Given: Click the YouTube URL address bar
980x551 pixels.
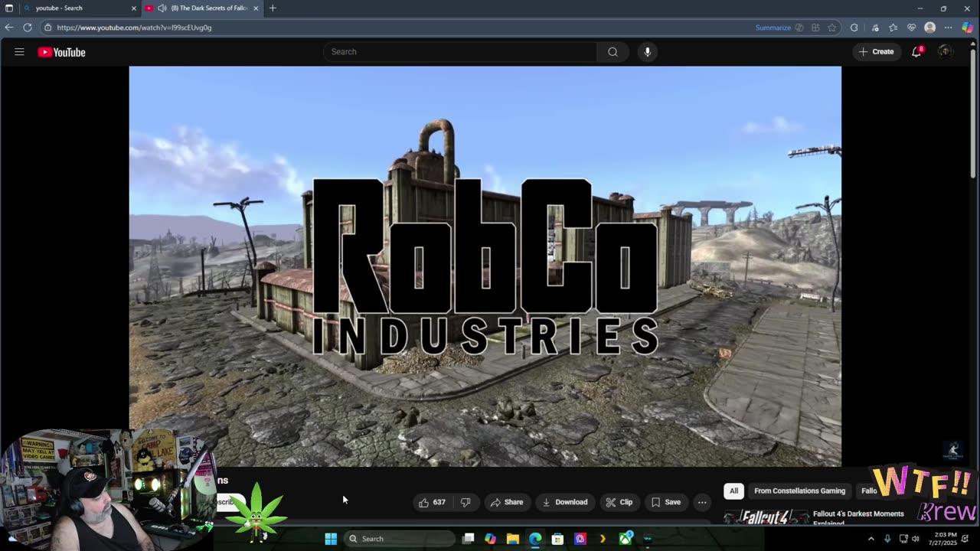Looking at the screenshot, I should [398, 28].
